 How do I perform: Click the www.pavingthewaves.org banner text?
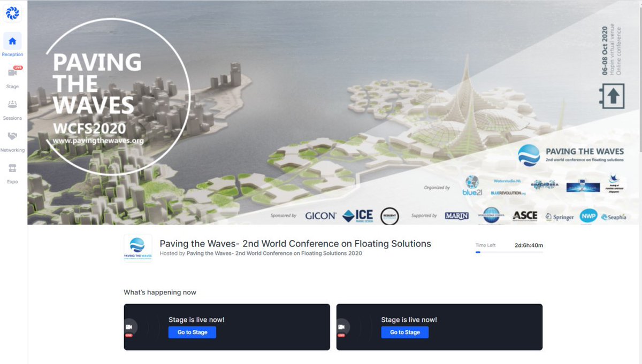click(x=98, y=141)
